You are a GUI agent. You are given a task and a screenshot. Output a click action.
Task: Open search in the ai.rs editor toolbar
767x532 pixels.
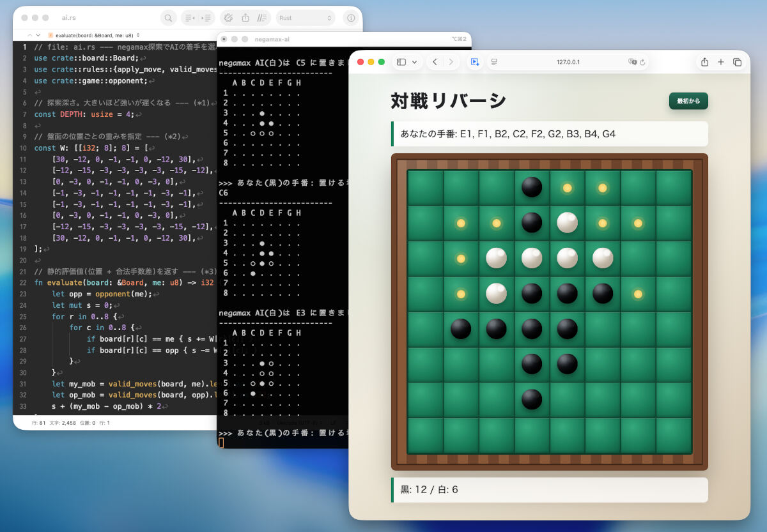point(168,18)
